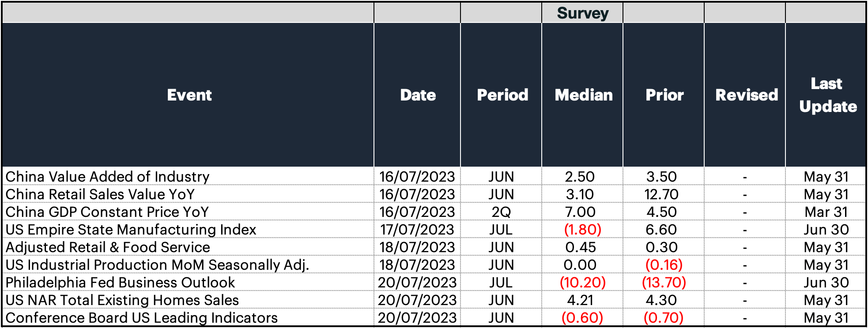
Task: Click the Revised column header
Action: coord(746,95)
